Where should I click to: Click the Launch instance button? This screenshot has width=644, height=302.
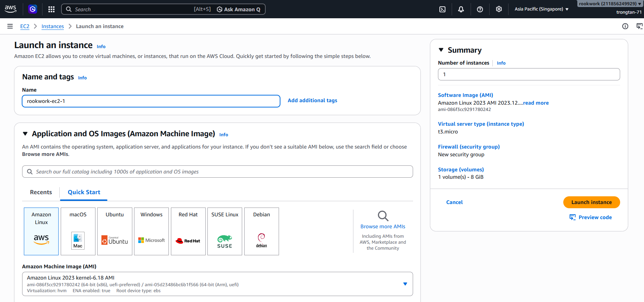coord(592,202)
